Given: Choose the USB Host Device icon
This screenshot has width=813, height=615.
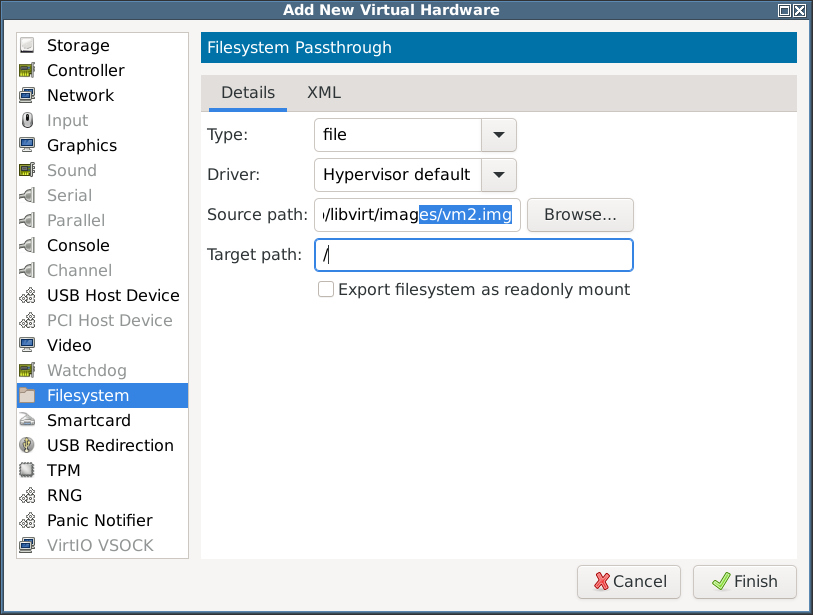Looking at the screenshot, I should (27, 295).
